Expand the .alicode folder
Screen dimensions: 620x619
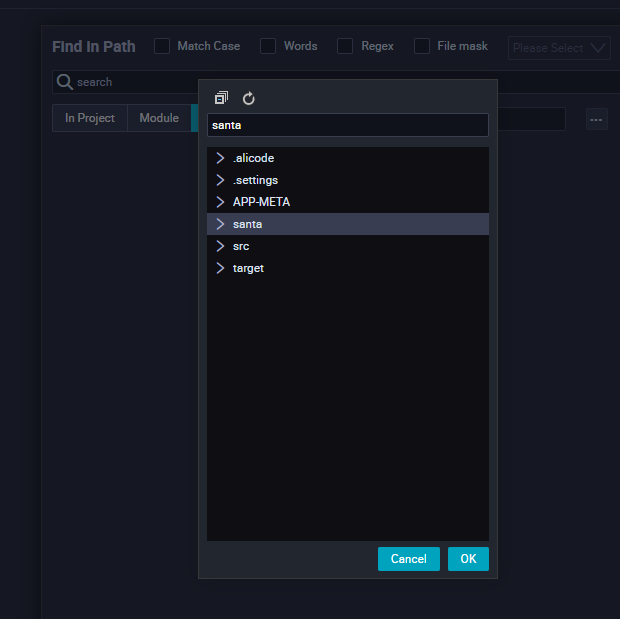(220, 158)
